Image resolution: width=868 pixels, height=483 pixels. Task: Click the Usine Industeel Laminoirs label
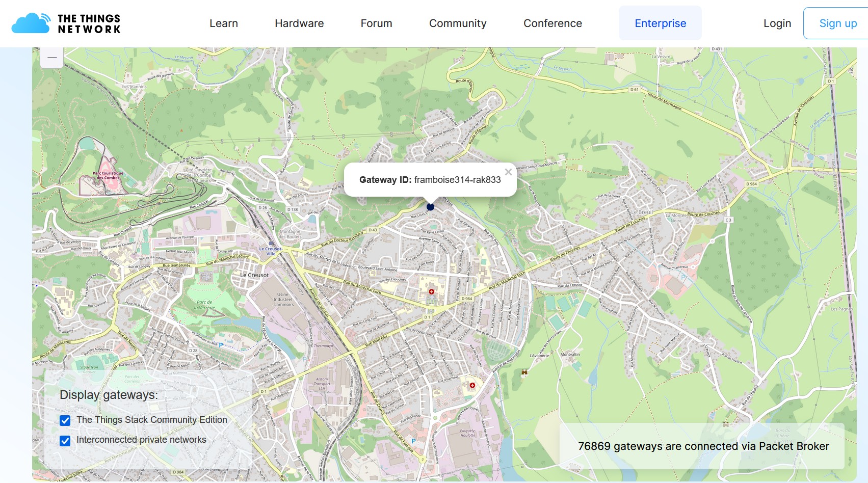[x=284, y=299]
